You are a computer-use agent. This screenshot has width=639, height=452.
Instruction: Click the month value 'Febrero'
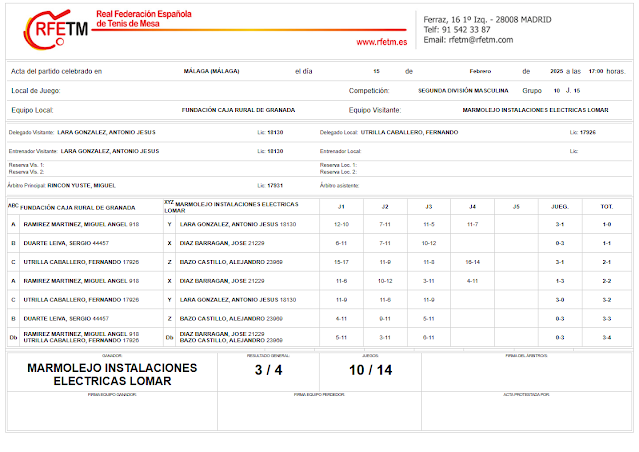(480, 71)
